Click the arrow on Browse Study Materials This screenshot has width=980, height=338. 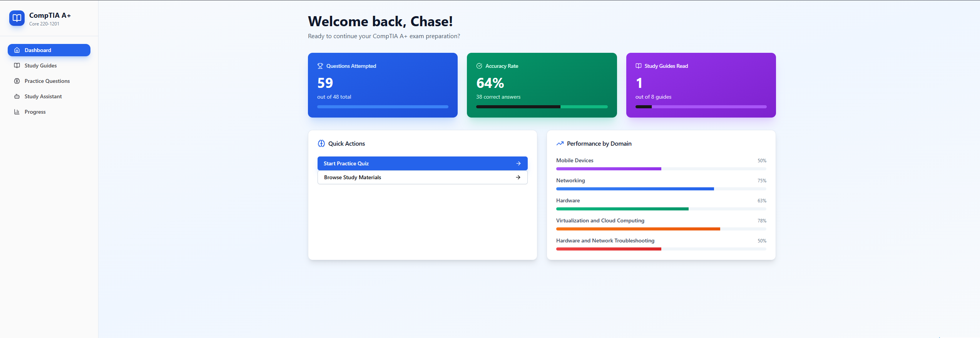518,177
